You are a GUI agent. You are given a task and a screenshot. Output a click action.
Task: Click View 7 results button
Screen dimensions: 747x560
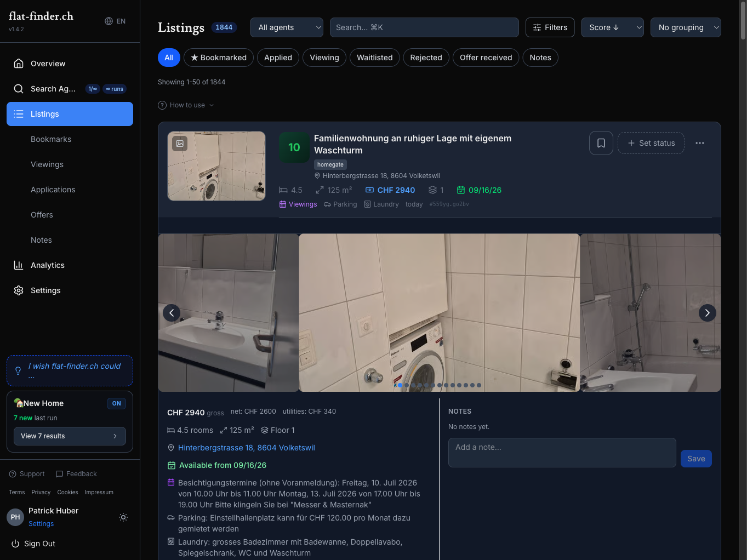70,436
